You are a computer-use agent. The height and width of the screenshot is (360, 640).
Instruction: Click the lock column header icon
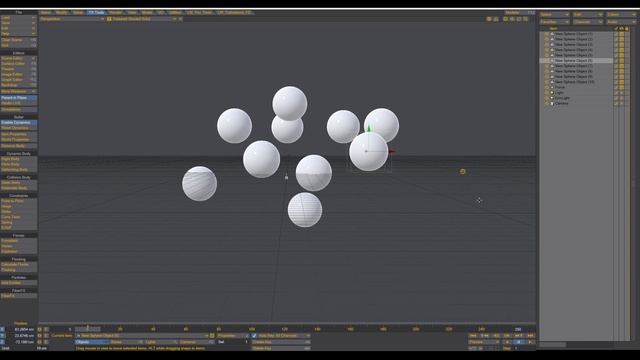(627, 29)
